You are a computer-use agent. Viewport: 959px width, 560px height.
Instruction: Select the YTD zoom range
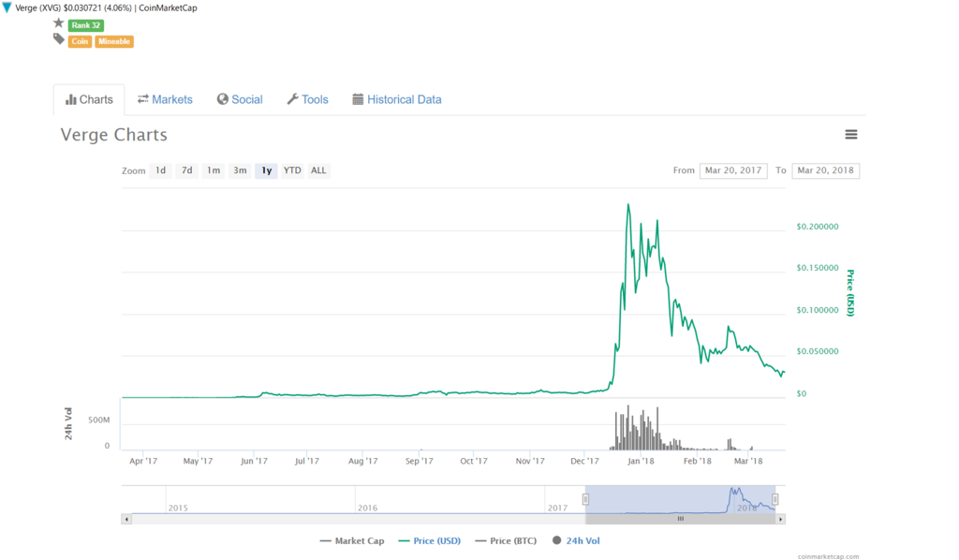coord(292,170)
